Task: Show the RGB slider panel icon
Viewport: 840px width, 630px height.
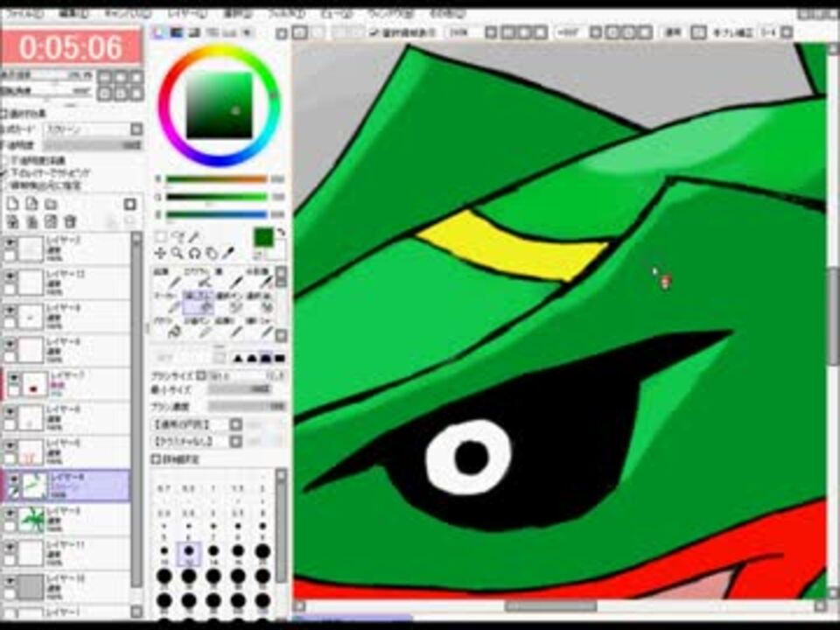Action: coord(176,32)
